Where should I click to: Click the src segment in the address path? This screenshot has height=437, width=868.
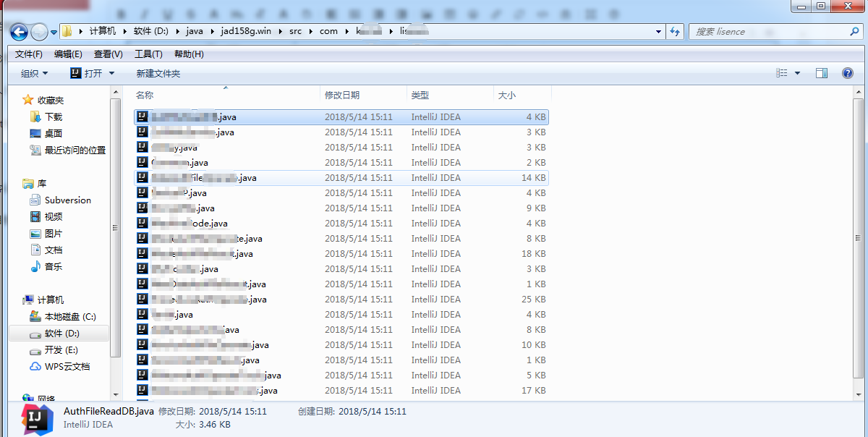295,31
